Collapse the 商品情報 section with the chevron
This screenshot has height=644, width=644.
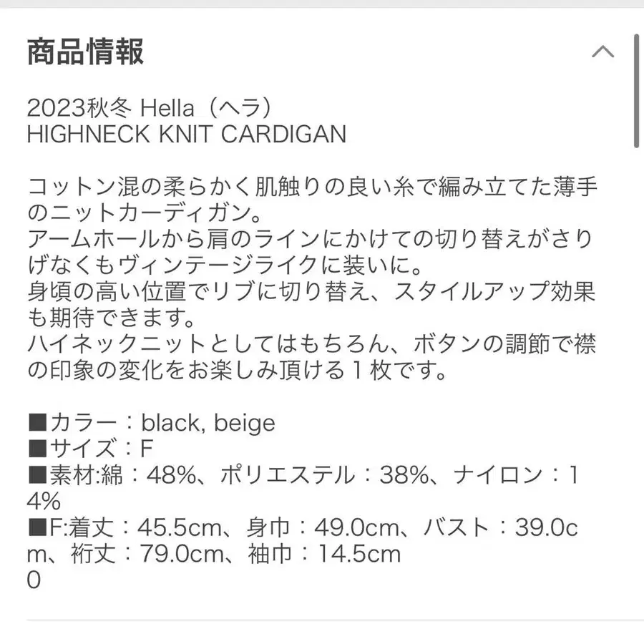tap(602, 52)
